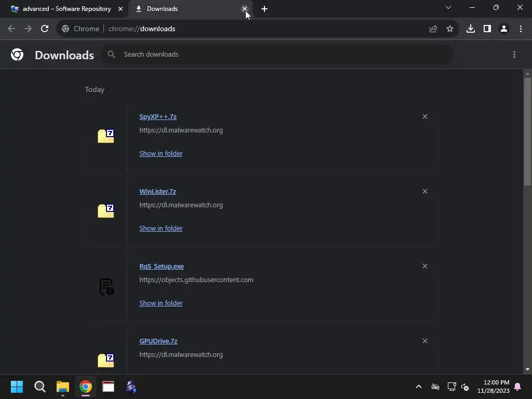532x399 pixels.
Task: Click the muted volume tray icon
Action: tap(465, 387)
